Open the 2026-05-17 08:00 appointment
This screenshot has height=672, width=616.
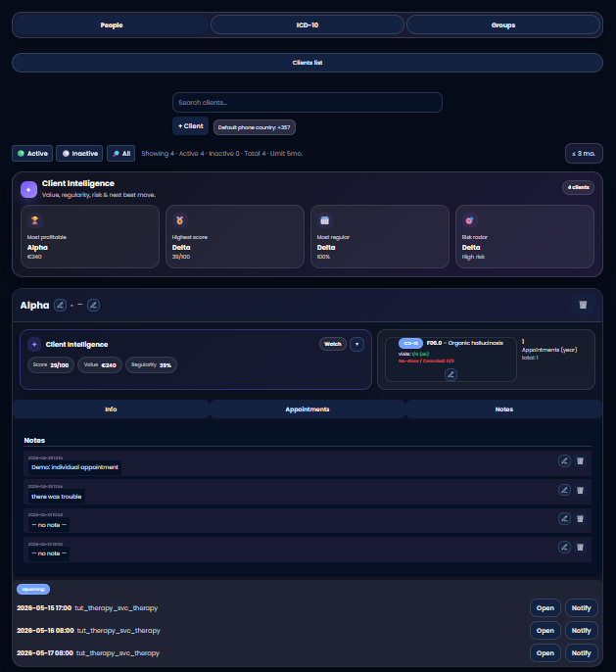545,653
